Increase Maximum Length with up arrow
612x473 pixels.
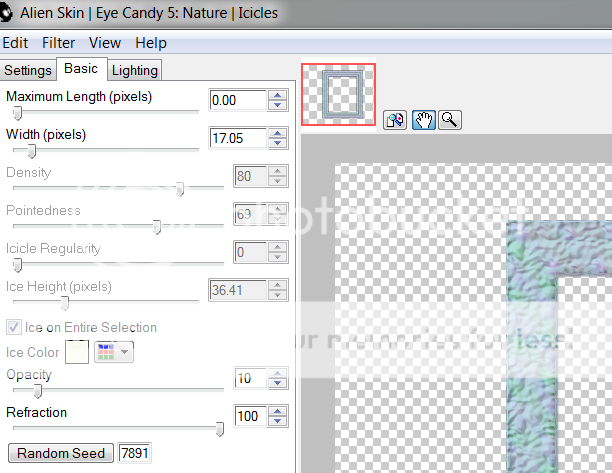278,95
